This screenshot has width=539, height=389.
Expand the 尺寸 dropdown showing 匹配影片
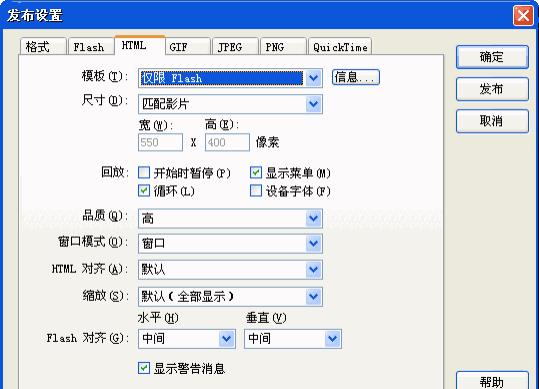[230, 104]
